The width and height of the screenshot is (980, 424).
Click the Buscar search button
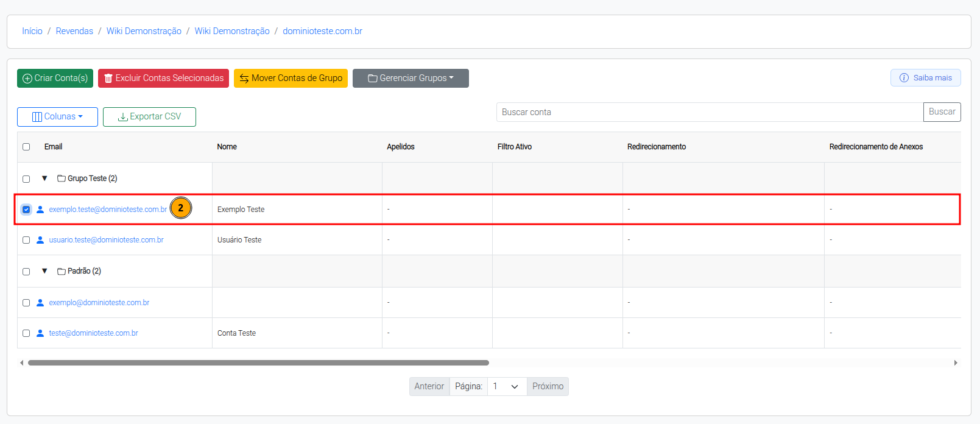[x=942, y=112]
